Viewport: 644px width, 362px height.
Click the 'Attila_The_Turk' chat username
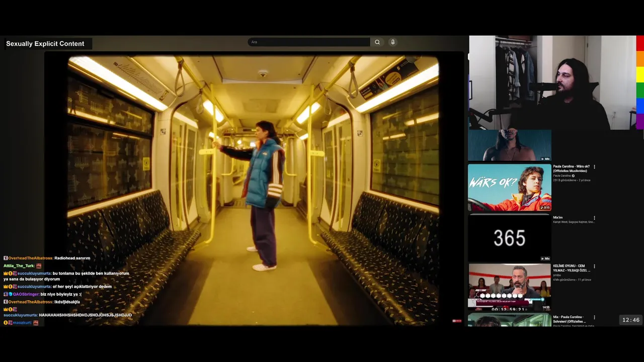point(19,265)
